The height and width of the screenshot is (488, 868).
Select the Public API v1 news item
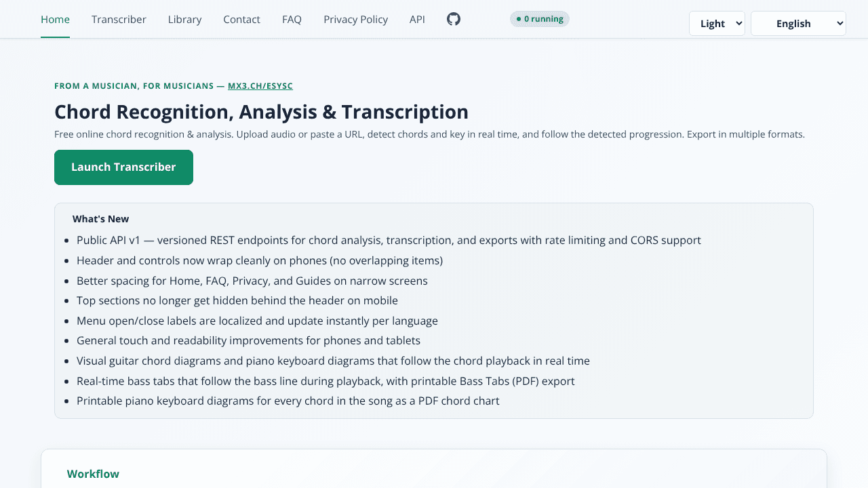389,240
